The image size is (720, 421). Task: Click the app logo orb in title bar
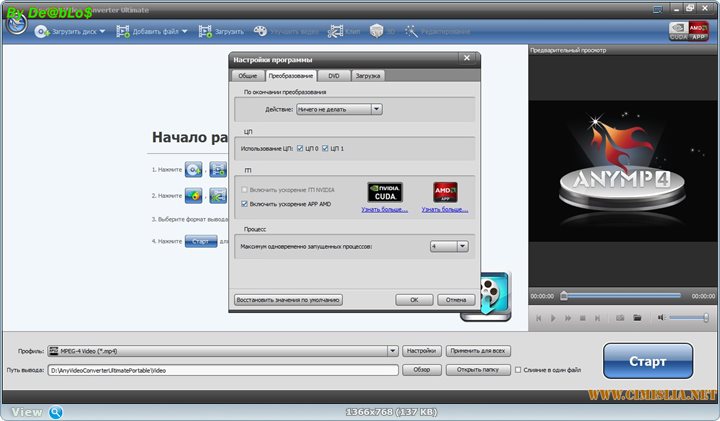[17, 24]
